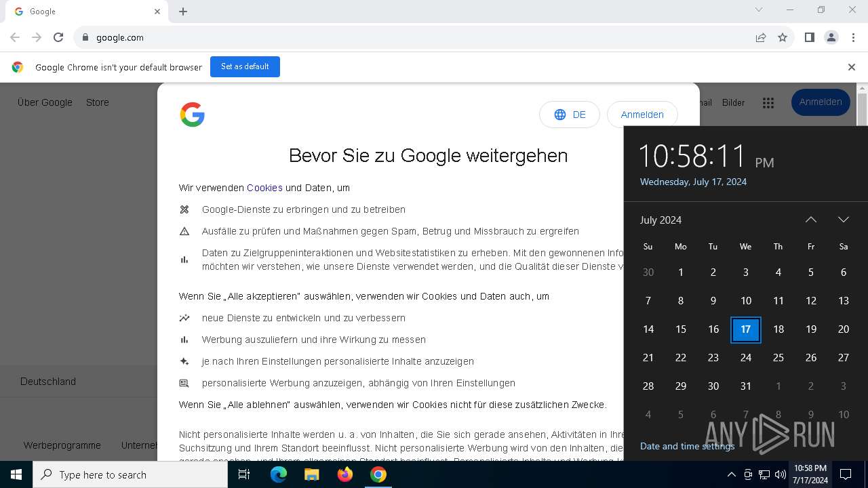
Task: Open the tab search chevron
Action: pyautogui.click(x=759, y=10)
